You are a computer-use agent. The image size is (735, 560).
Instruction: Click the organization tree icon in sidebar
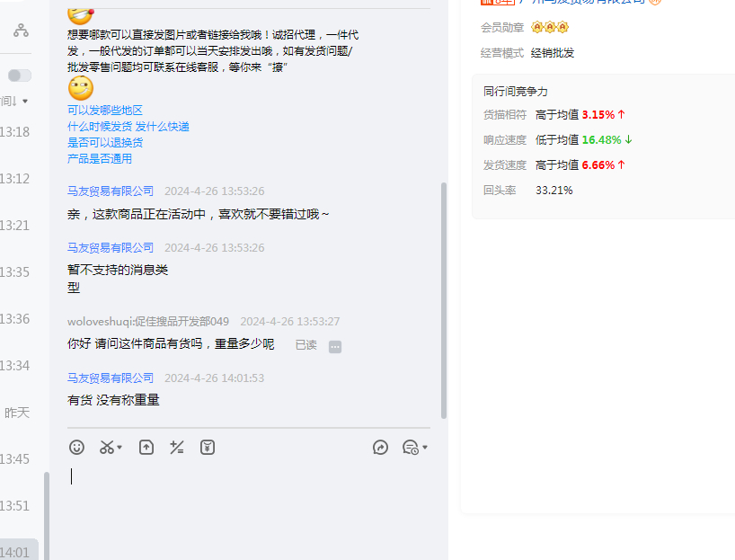[21, 31]
